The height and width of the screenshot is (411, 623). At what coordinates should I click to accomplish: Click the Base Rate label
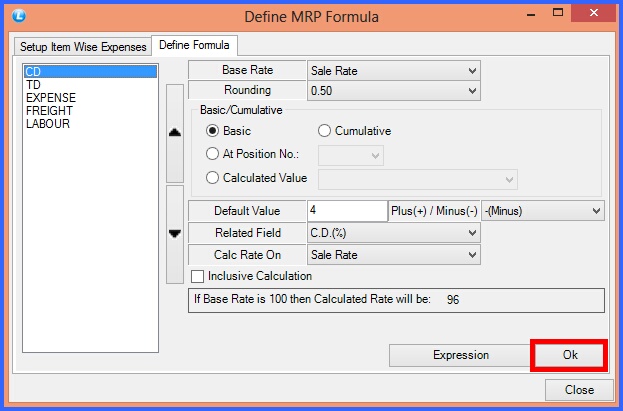(x=248, y=70)
